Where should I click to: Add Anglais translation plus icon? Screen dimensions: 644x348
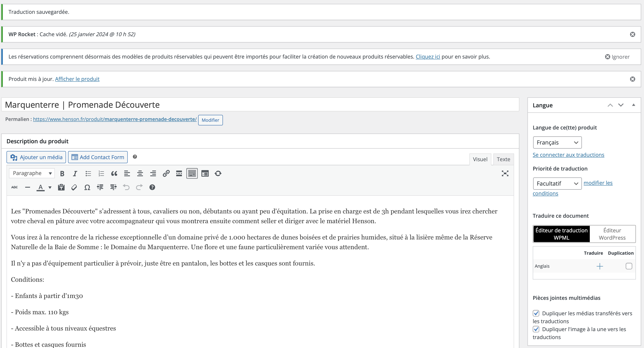[x=600, y=266]
